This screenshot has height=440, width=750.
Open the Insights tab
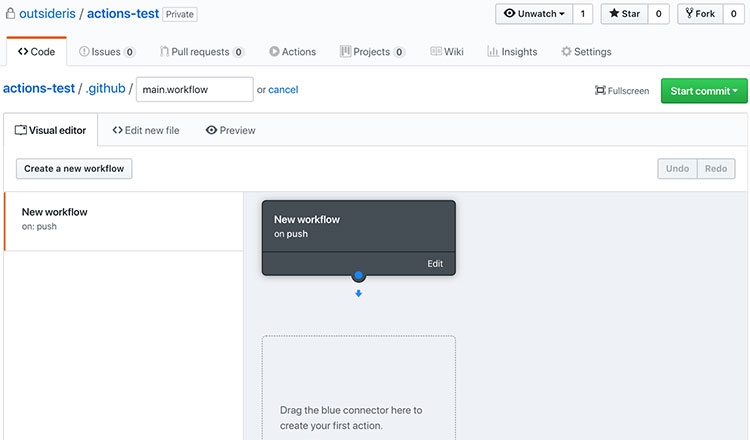(x=512, y=52)
